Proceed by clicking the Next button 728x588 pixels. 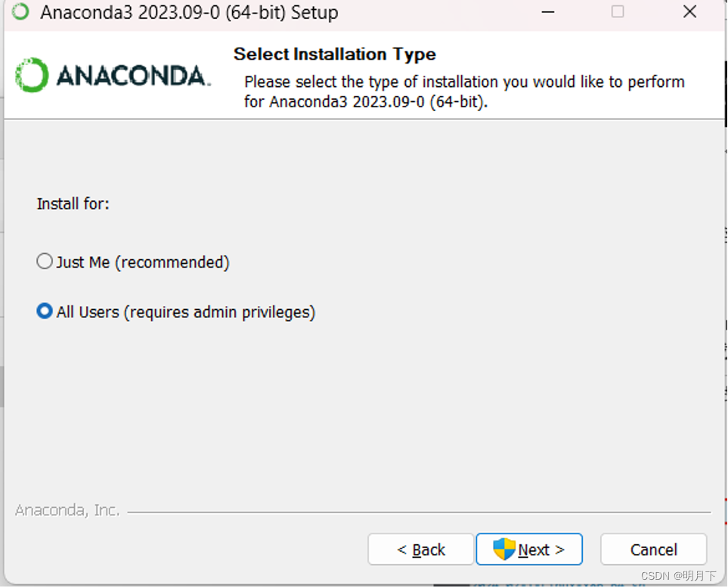[529, 549]
